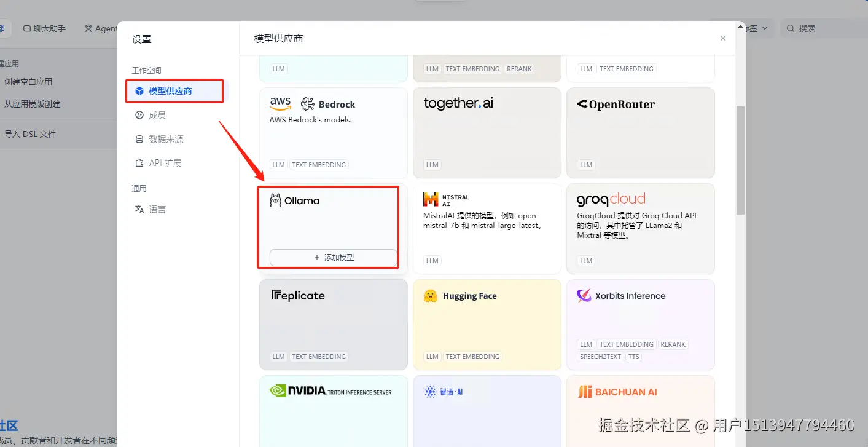868x447 pixels.
Task: Click LLM tag on together.ai card
Action: point(432,165)
